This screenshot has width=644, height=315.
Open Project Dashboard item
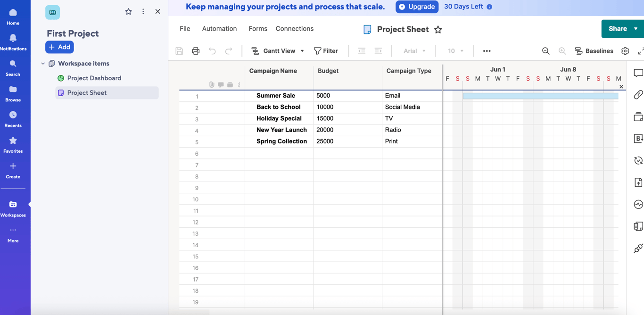pos(94,78)
